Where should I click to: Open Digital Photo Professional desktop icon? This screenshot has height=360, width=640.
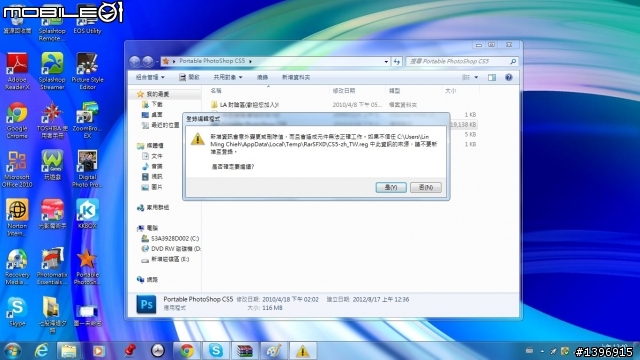pyautogui.click(x=87, y=169)
